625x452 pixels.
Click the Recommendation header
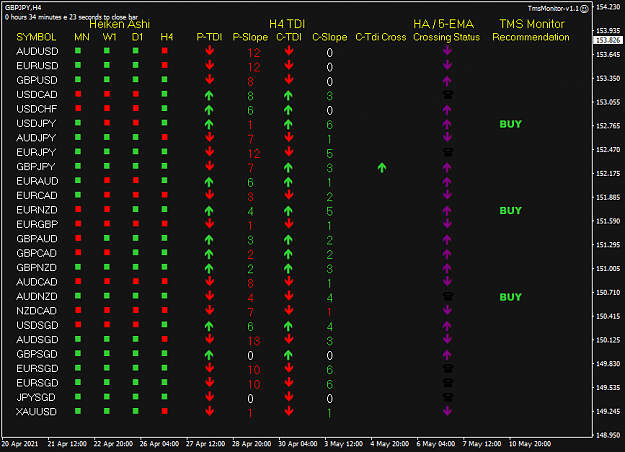[531, 37]
